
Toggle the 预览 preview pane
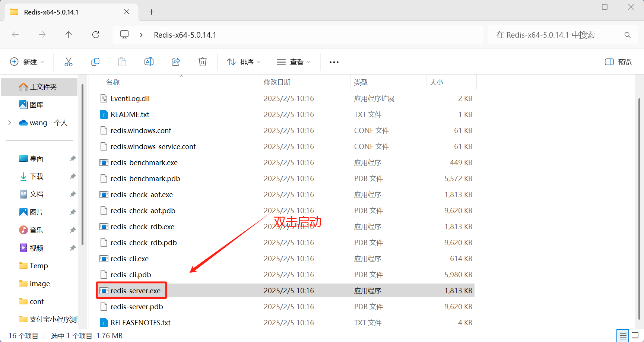pos(618,62)
